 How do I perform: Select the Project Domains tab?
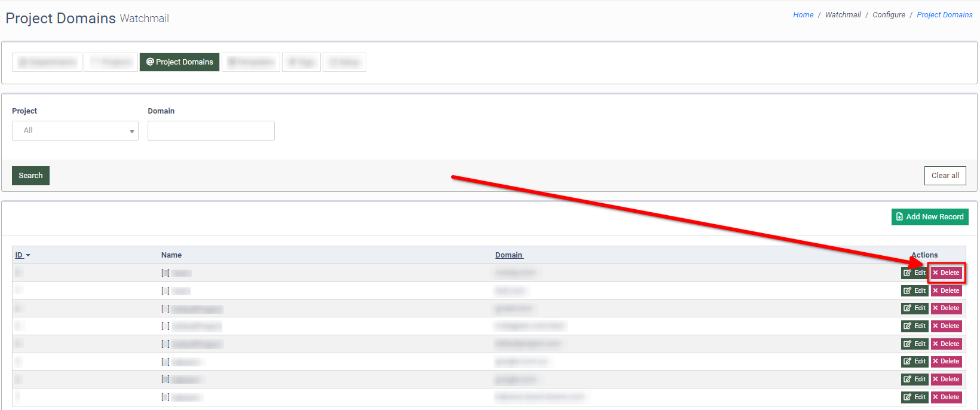179,62
